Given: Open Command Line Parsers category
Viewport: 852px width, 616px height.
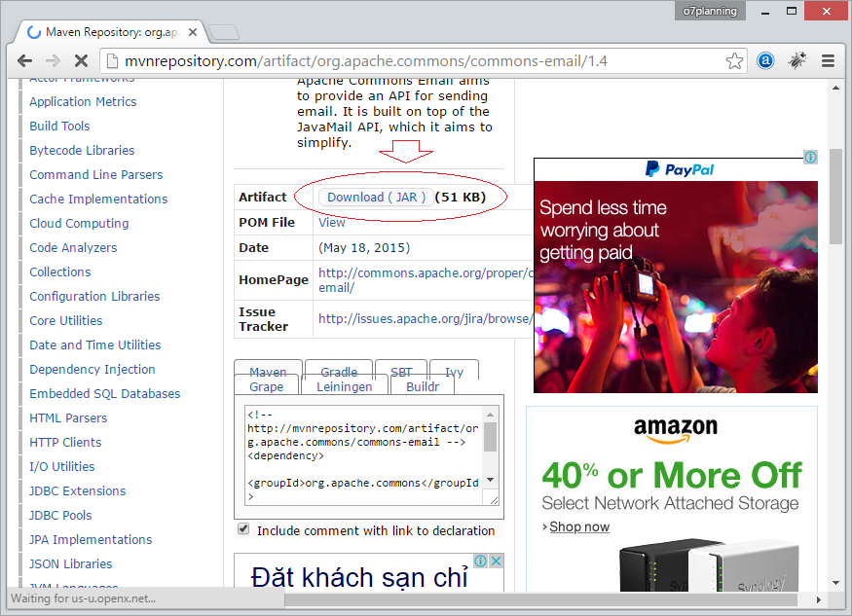Looking at the screenshot, I should pyautogui.click(x=96, y=175).
